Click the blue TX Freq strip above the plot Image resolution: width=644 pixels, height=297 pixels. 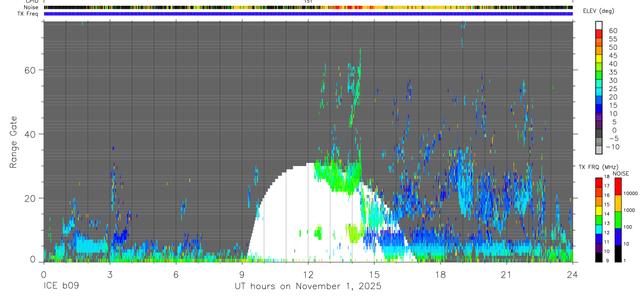point(308,14)
